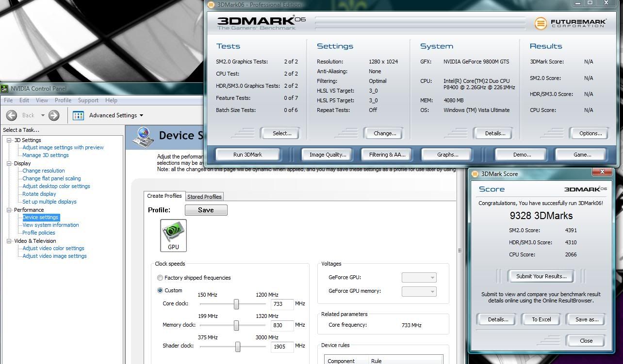The image size is (623, 364).
Task: Open the Support menu
Action: pyautogui.click(x=88, y=100)
